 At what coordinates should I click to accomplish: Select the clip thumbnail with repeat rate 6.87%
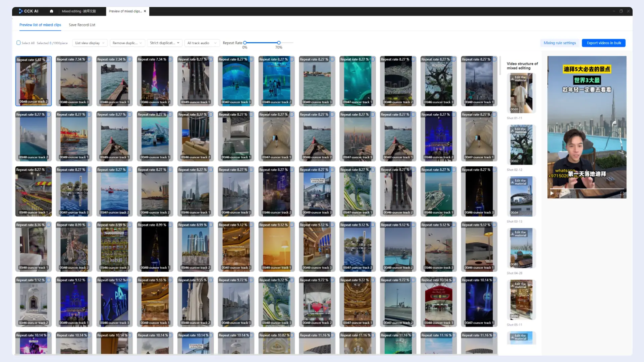(x=34, y=81)
